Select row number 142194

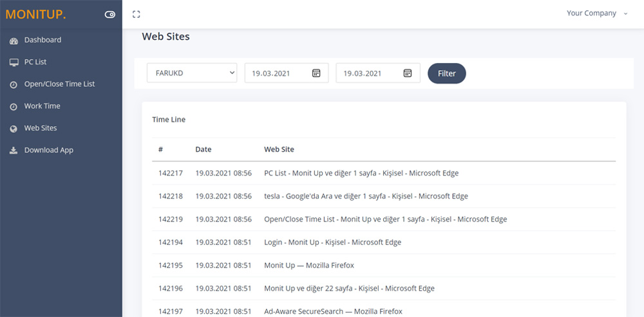click(x=171, y=242)
